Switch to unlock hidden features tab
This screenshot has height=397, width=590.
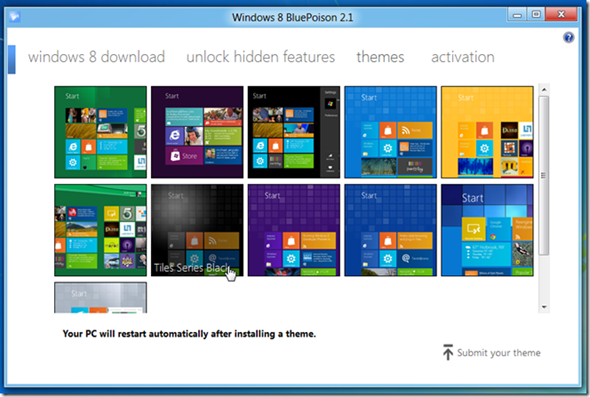(260, 57)
